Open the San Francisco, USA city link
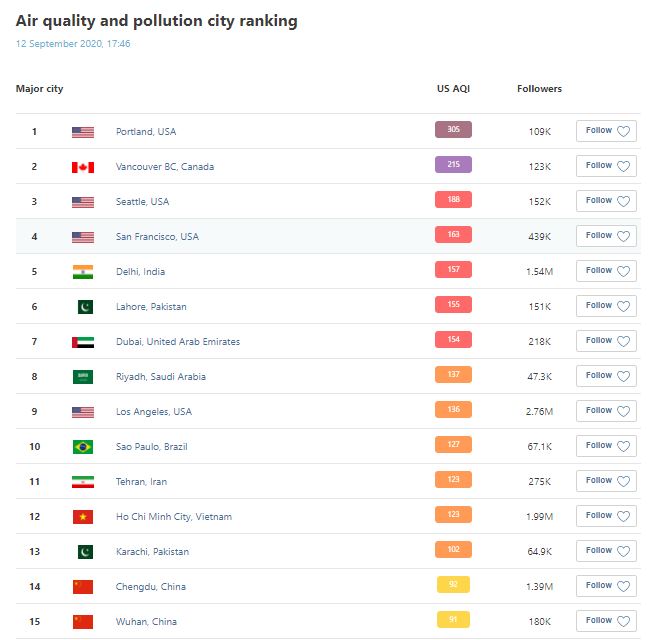652x640 pixels. 157,237
